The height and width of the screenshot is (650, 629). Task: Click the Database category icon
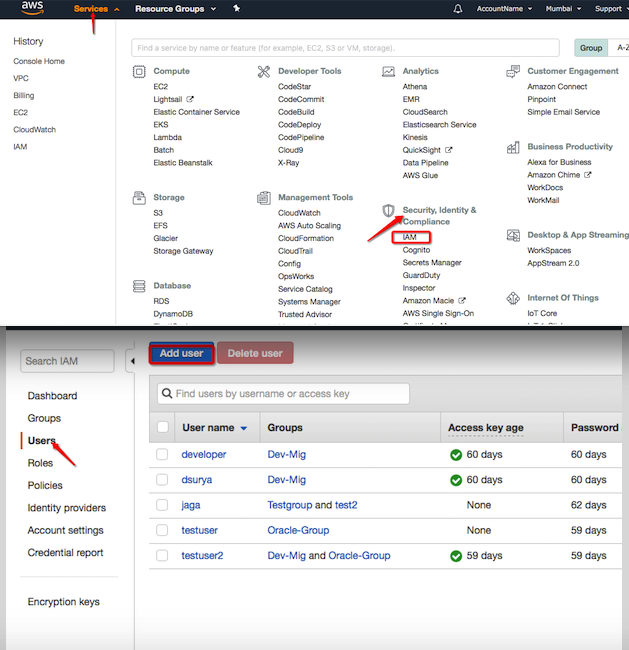[139, 286]
